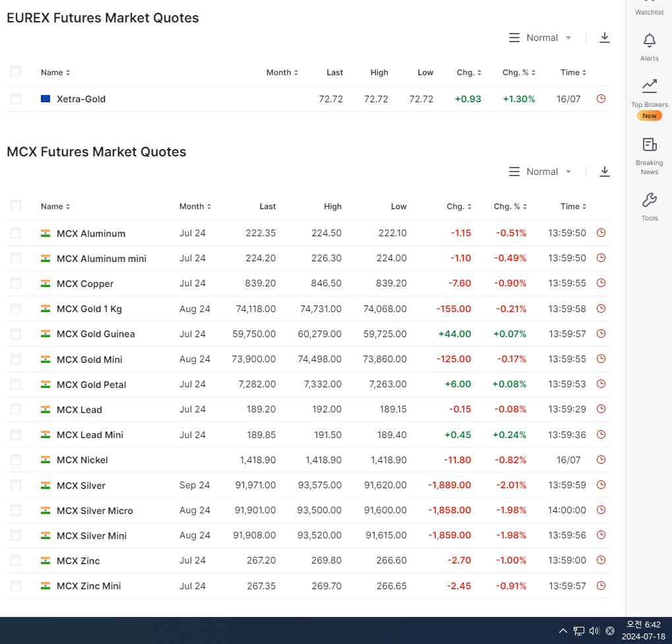
Task: Open the MCX Silver Mini link
Action: [x=92, y=536]
